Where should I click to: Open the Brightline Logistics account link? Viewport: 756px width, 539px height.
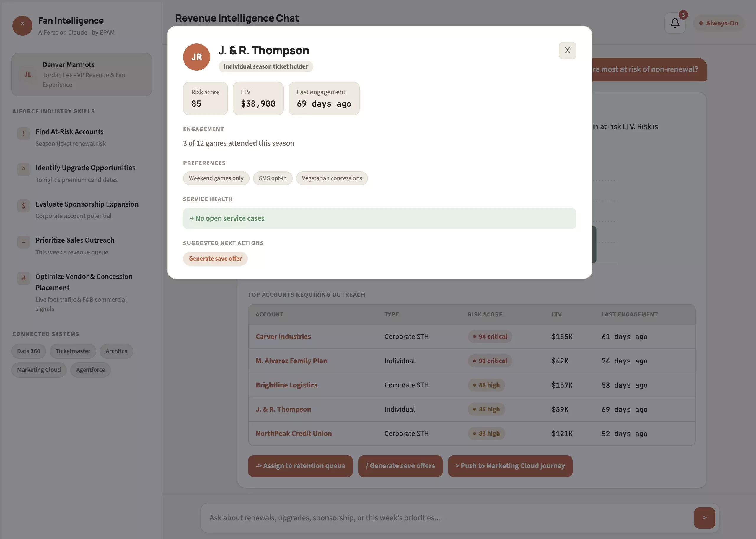286,385
